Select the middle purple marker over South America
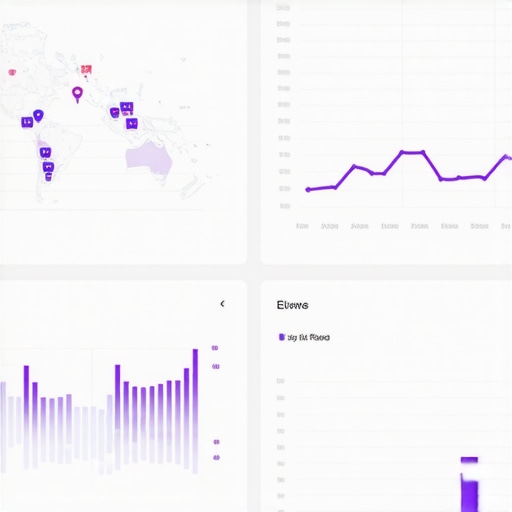 pyautogui.click(x=48, y=166)
